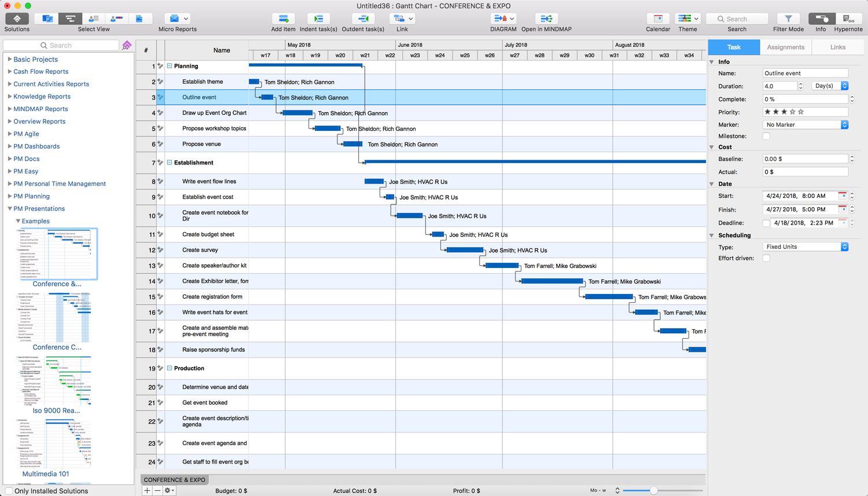The height and width of the screenshot is (496, 868).
Task: Click the Outdent task(s) icon
Action: (363, 19)
